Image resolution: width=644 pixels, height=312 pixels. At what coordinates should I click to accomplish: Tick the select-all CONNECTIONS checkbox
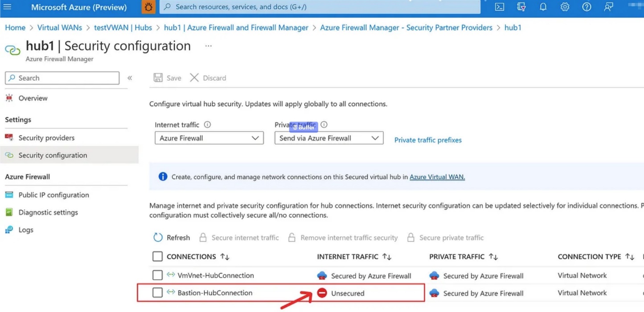tap(157, 257)
